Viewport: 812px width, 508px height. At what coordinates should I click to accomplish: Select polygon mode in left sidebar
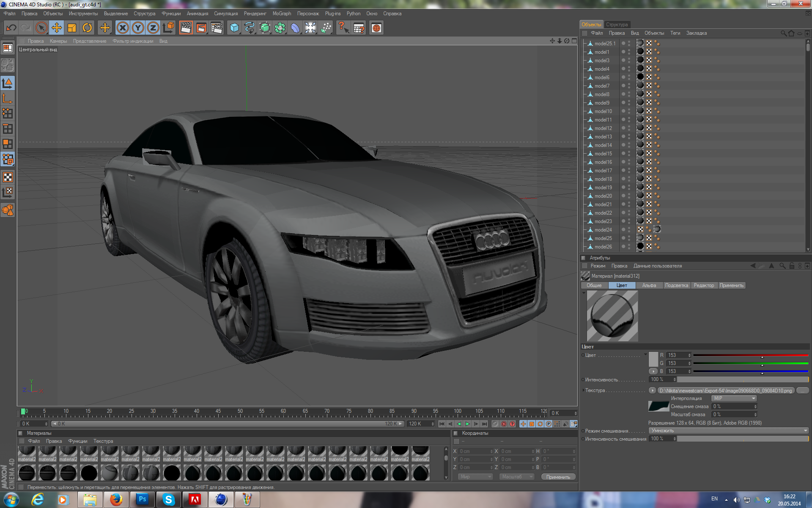coord(8,144)
